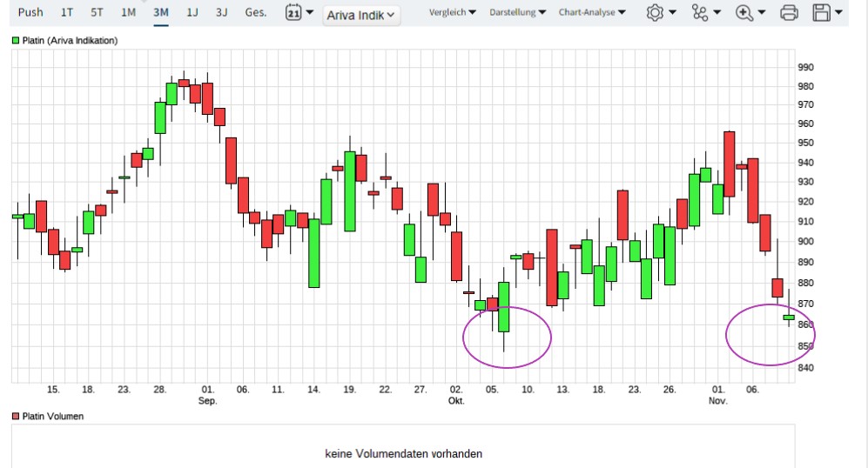Click the 06. label after Nov.
868x468 pixels.
(751, 390)
